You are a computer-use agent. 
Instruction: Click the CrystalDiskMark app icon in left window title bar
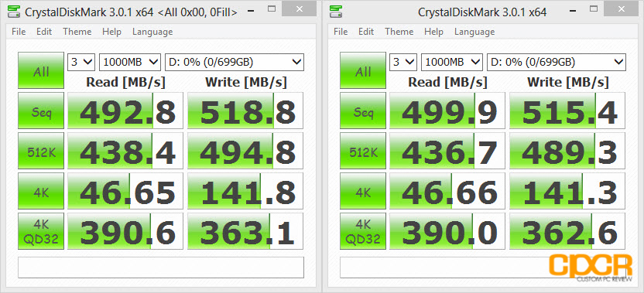14,12
